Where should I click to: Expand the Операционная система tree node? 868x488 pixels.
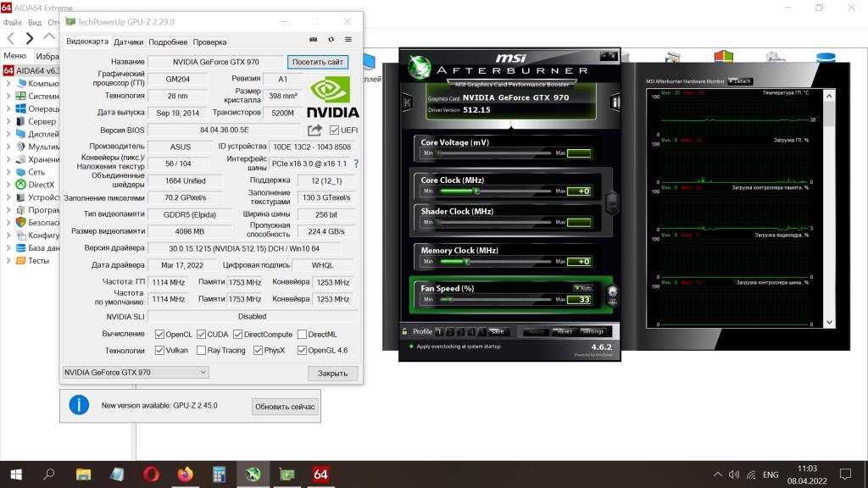[8, 109]
